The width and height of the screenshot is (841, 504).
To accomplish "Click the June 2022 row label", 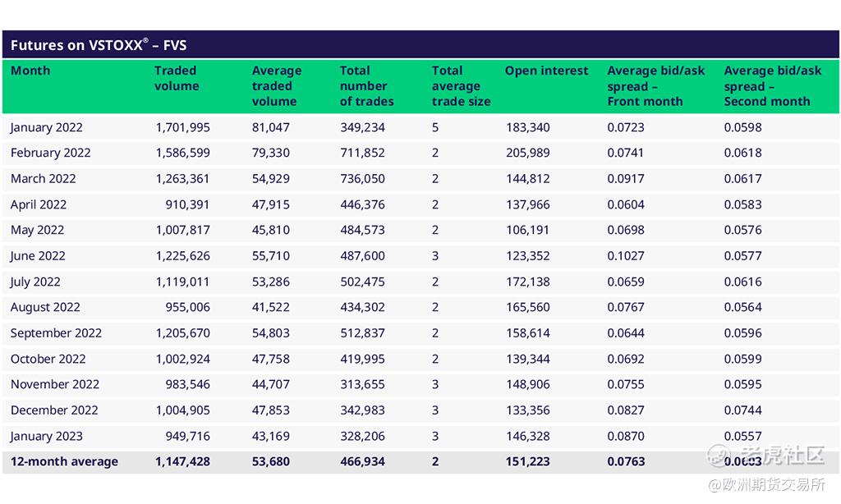I will [x=38, y=256].
